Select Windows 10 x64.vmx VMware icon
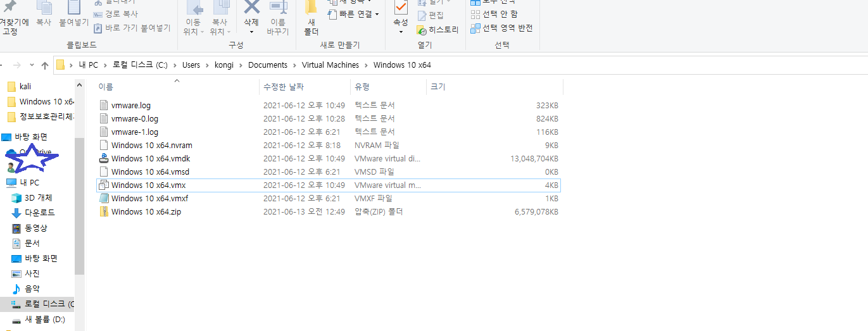 104,185
